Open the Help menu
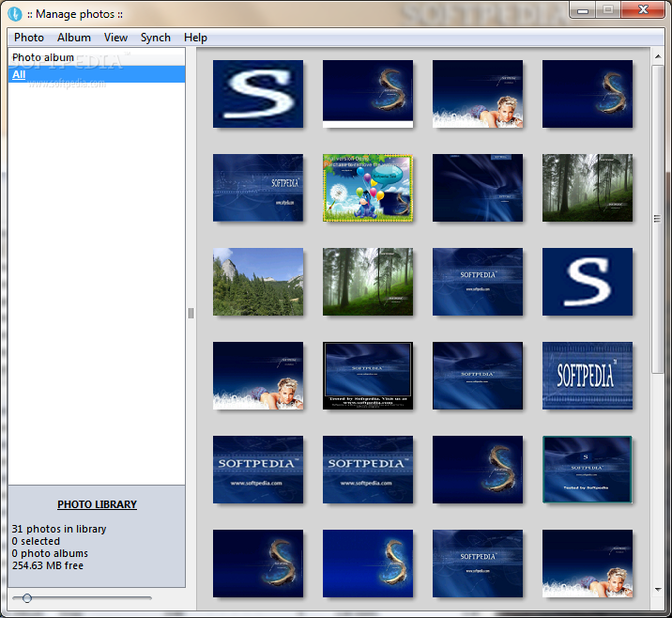 pos(195,38)
